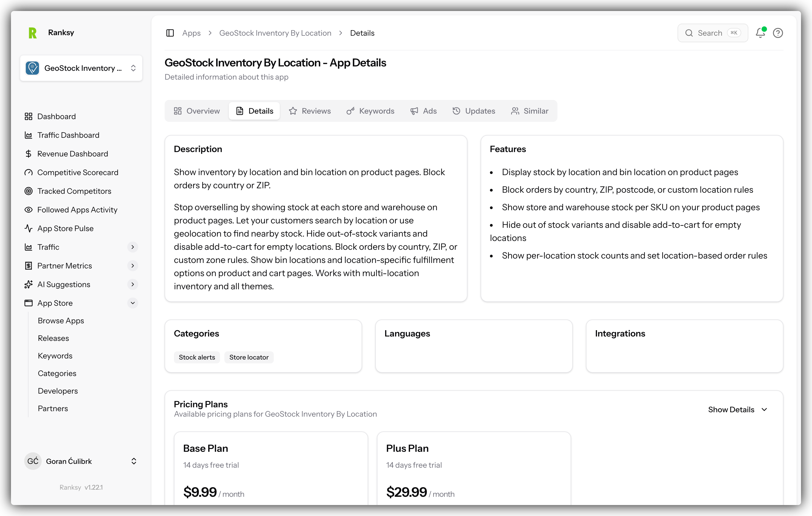Click the Traffic Dashboard chart icon

point(28,135)
